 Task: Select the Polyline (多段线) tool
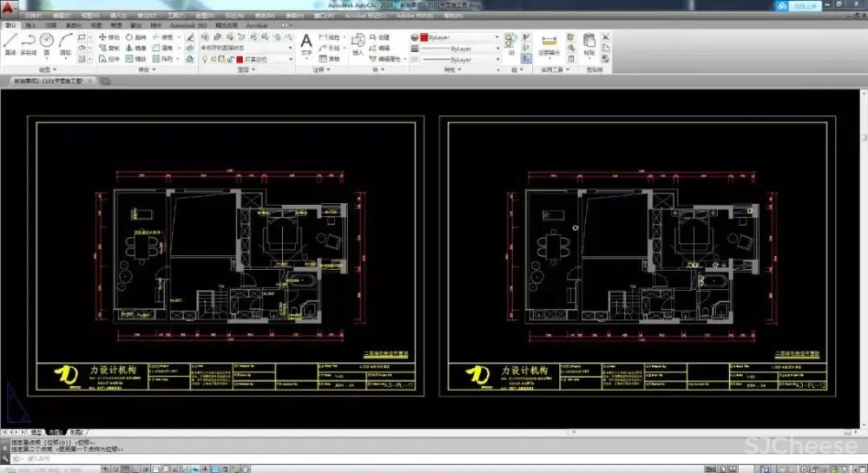tap(29, 43)
